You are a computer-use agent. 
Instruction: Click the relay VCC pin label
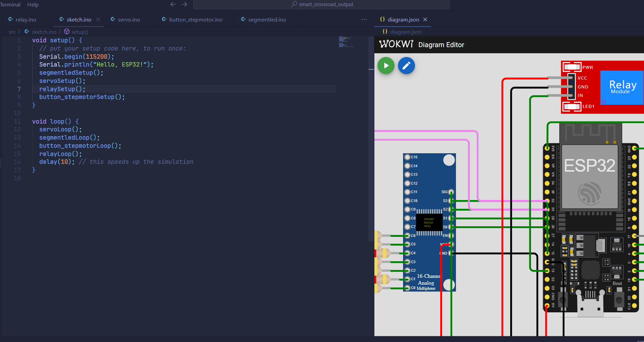pos(582,78)
